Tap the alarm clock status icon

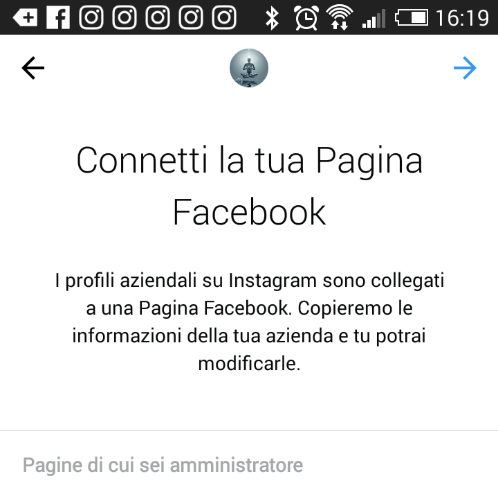pyautogui.click(x=306, y=18)
